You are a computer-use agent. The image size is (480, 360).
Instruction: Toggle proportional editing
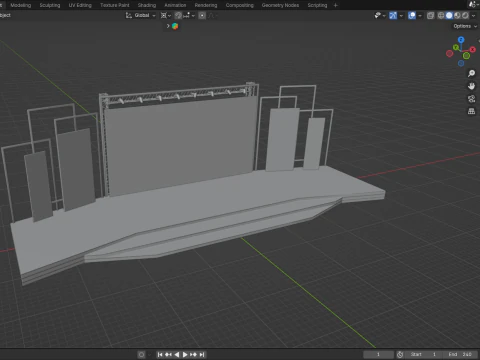pos(202,15)
